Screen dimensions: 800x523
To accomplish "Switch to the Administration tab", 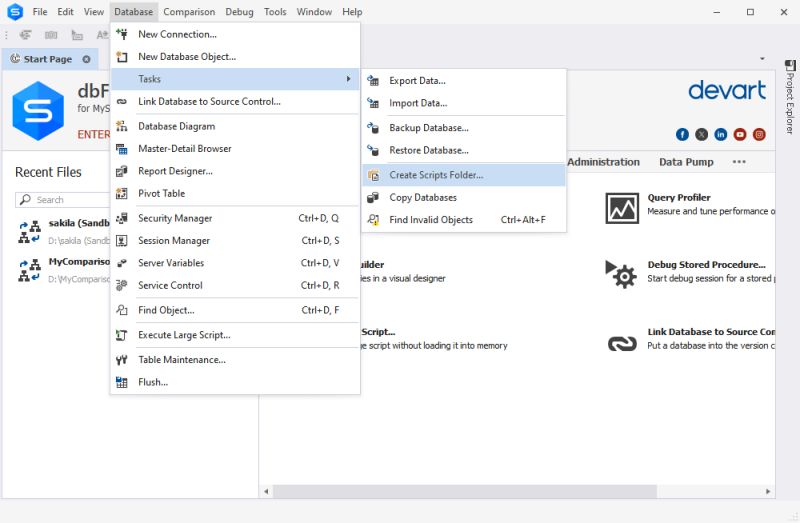I will pyautogui.click(x=604, y=162).
